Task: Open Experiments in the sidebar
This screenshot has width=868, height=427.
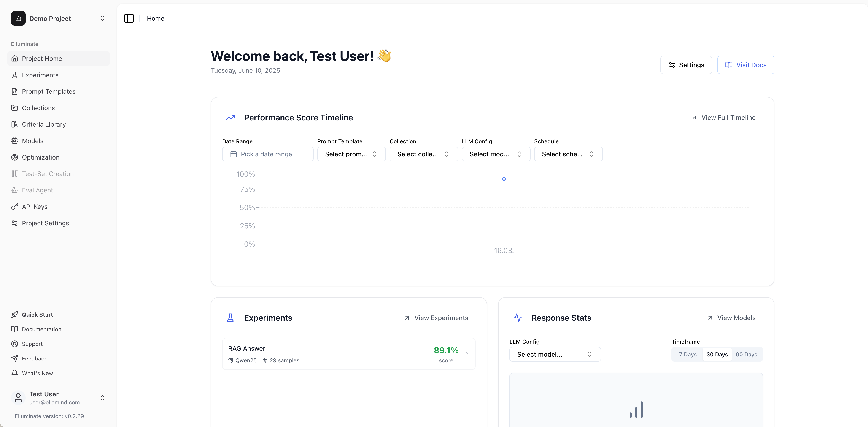Action: (x=58, y=75)
